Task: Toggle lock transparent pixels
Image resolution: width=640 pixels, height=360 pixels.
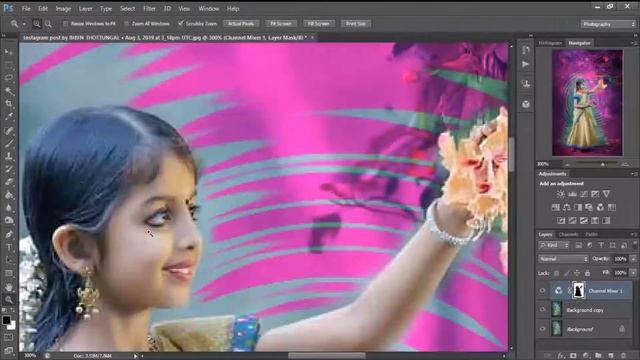Action: point(556,273)
